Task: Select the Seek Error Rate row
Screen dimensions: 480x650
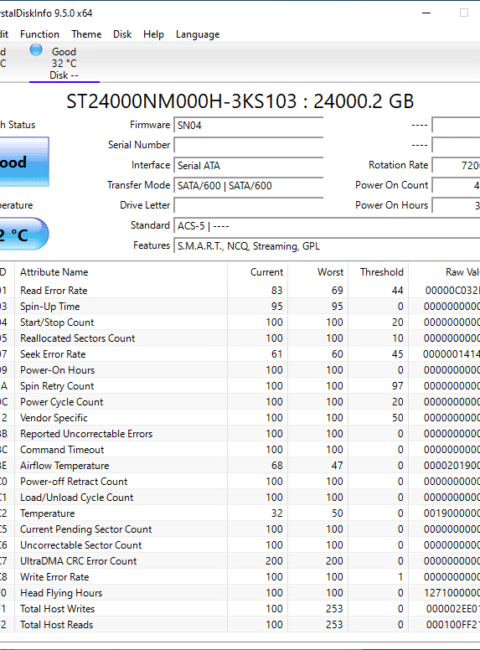Action: [240, 354]
